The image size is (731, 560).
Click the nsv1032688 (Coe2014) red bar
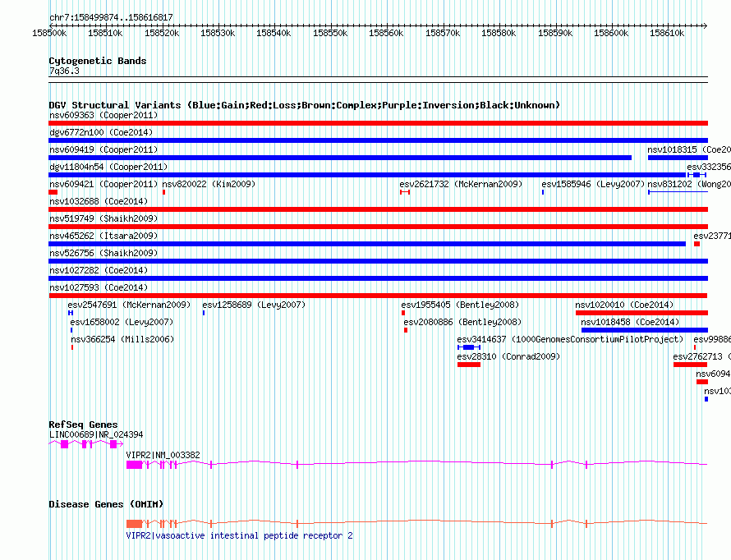(x=378, y=209)
